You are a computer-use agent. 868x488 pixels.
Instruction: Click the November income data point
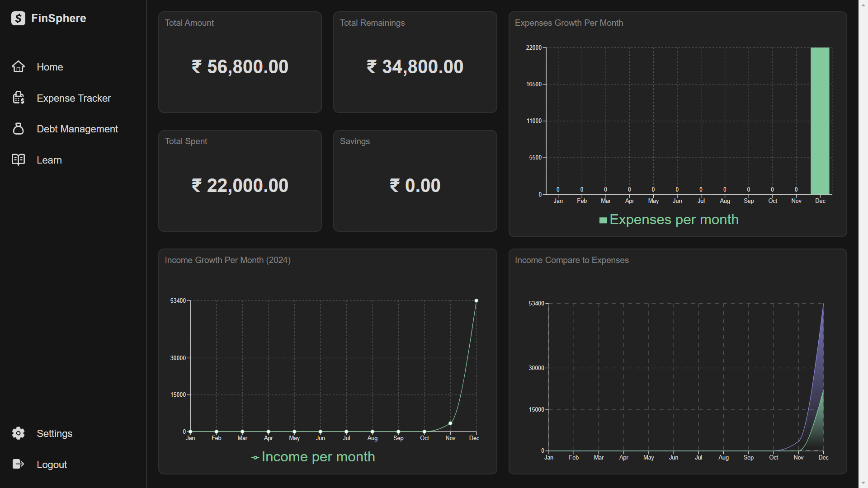click(x=450, y=423)
